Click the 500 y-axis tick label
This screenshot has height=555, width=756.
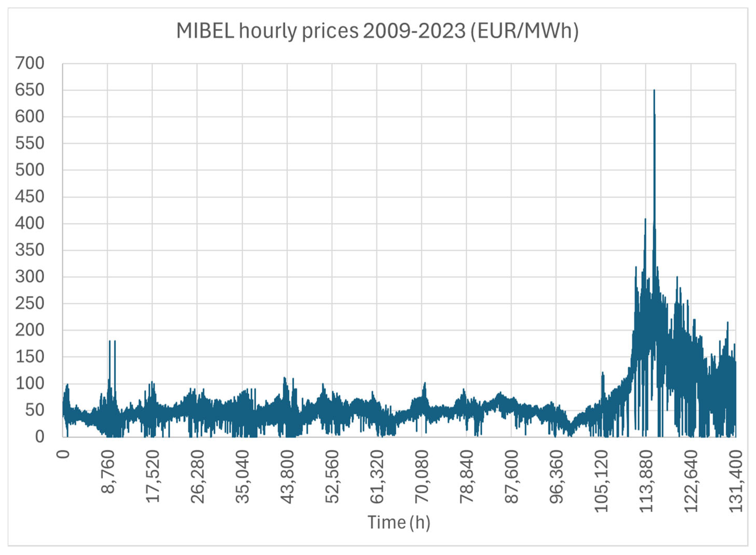pos(29,170)
